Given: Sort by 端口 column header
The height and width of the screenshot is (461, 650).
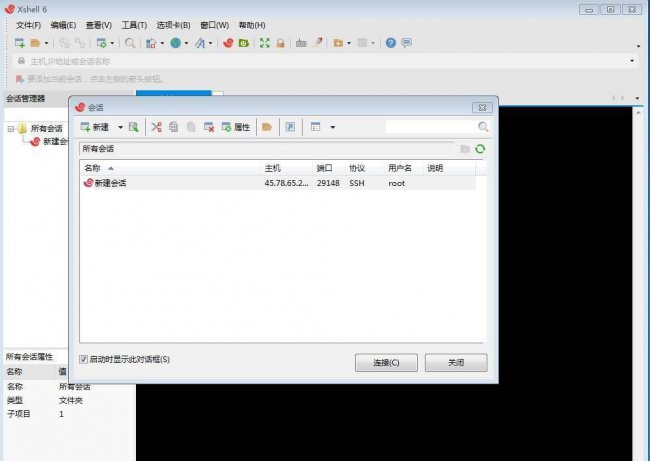Looking at the screenshot, I should [x=330, y=168].
